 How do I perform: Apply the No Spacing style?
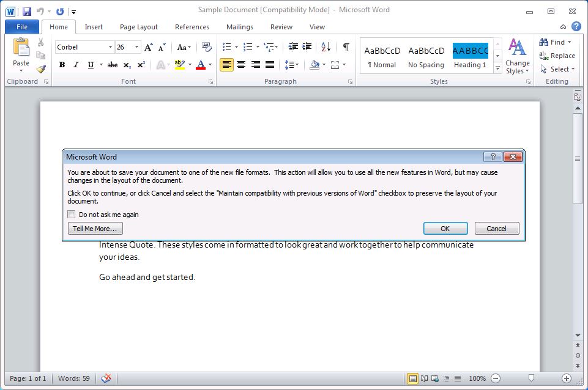[426, 56]
